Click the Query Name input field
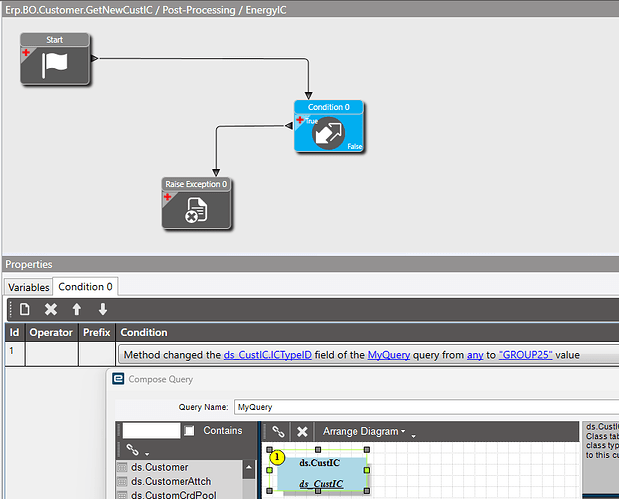 pyautogui.click(x=426, y=407)
